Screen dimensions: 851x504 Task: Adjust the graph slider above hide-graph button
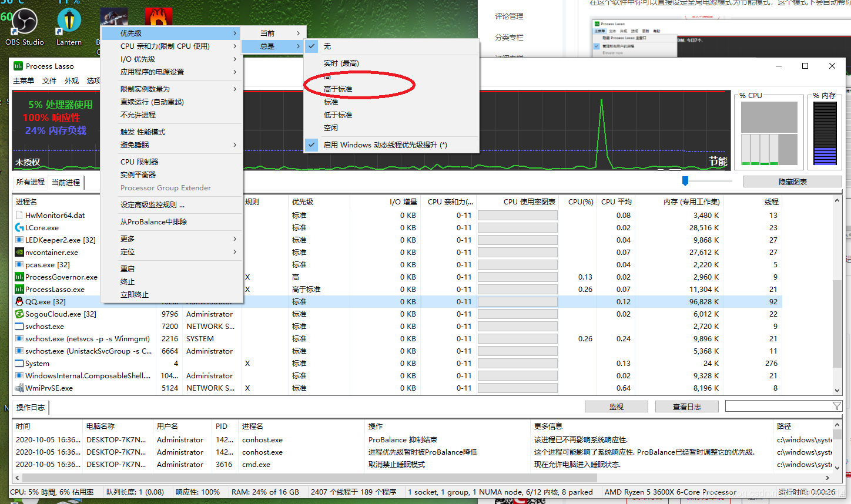(685, 181)
